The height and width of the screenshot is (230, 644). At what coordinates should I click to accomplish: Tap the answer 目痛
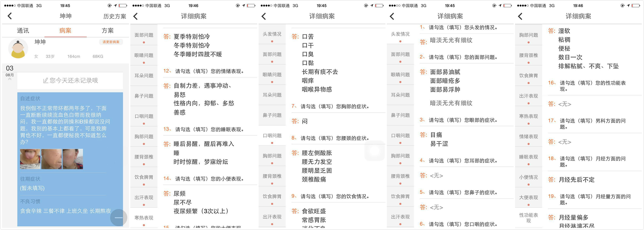pyautogui.click(x=436, y=135)
